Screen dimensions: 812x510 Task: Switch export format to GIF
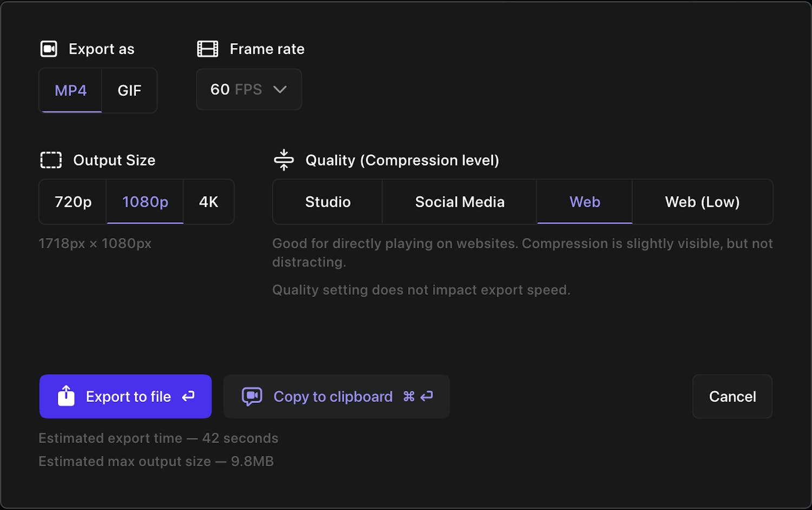(x=129, y=90)
